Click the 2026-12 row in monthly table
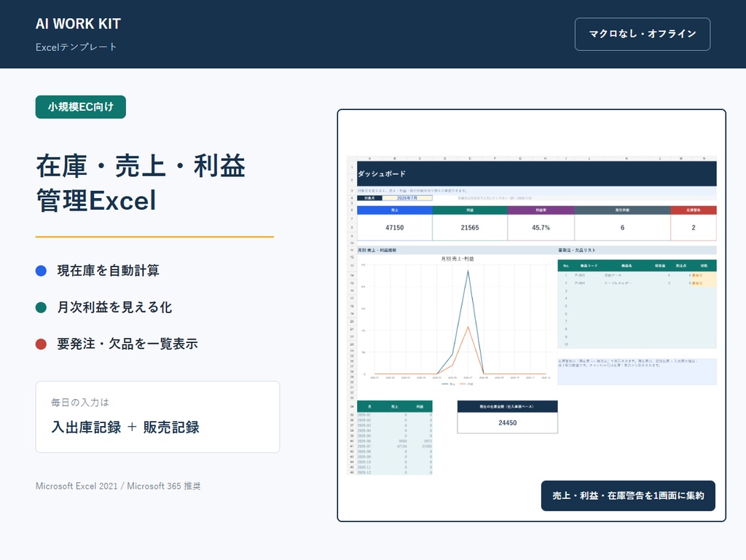The image size is (746, 560). point(394,473)
